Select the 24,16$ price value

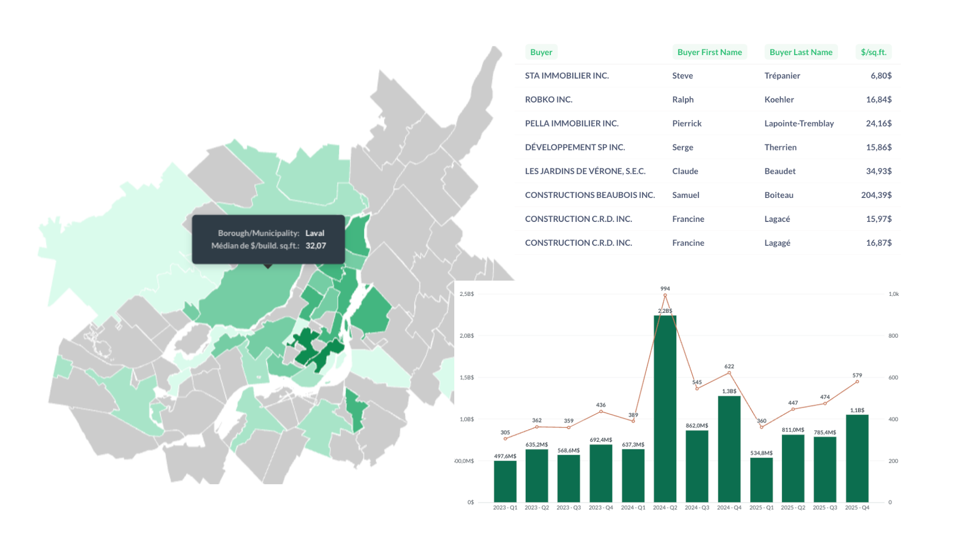[878, 123]
